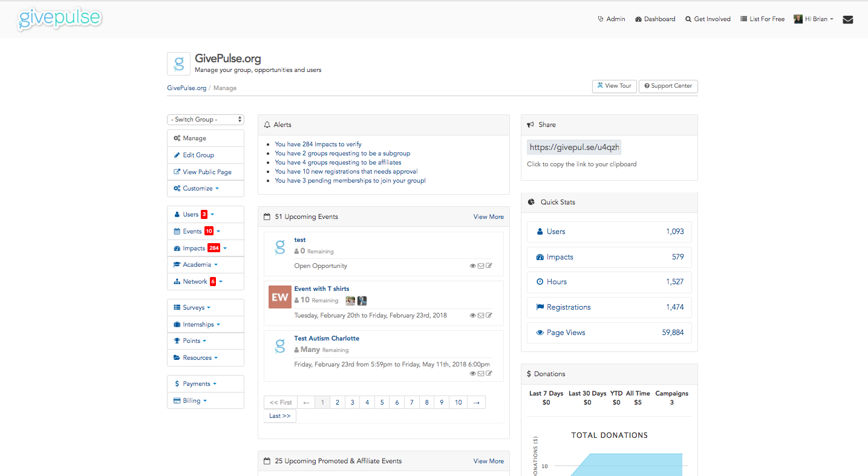View 'Event with T shirts' eye icon
The width and height of the screenshot is (868, 476).
(473, 315)
